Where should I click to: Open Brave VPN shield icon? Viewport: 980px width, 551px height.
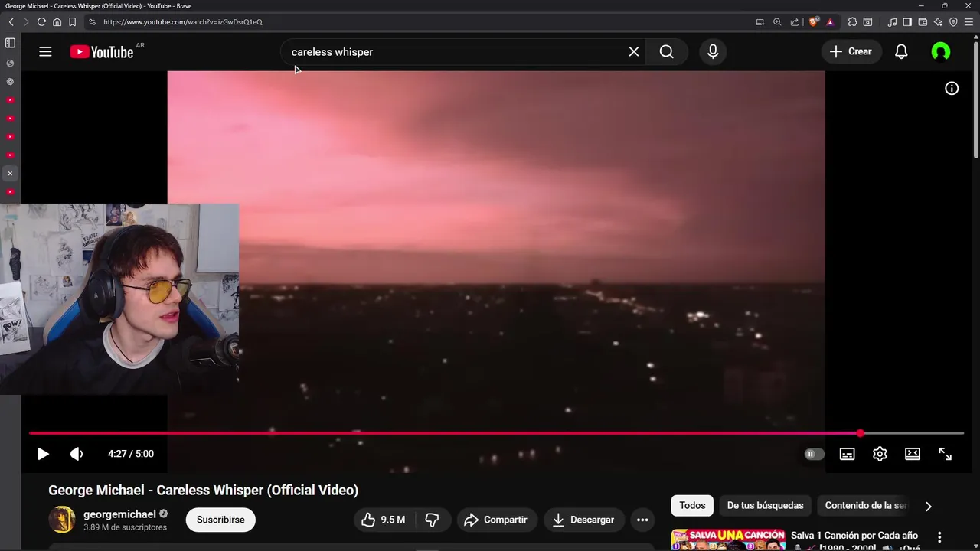[x=953, y=22]
